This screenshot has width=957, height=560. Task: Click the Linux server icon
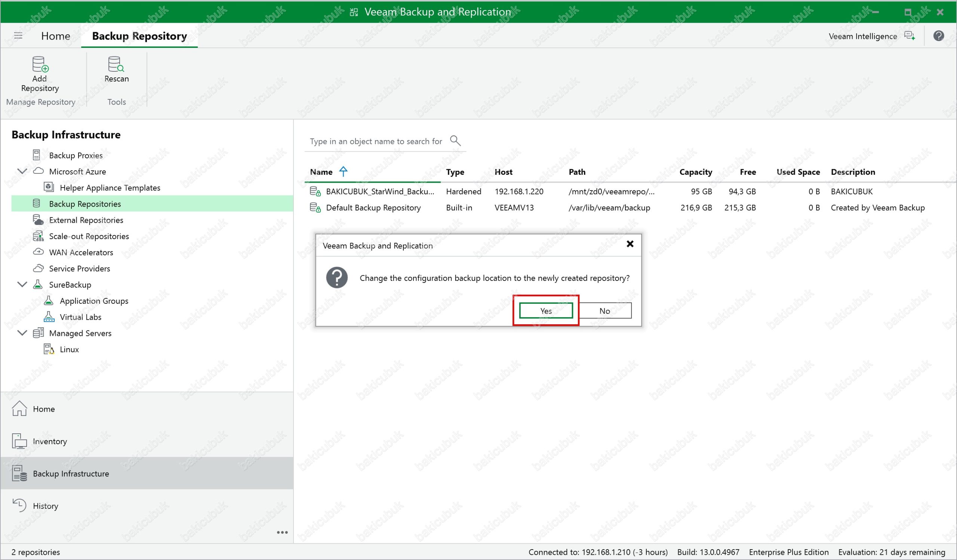(x=49, y=349)
